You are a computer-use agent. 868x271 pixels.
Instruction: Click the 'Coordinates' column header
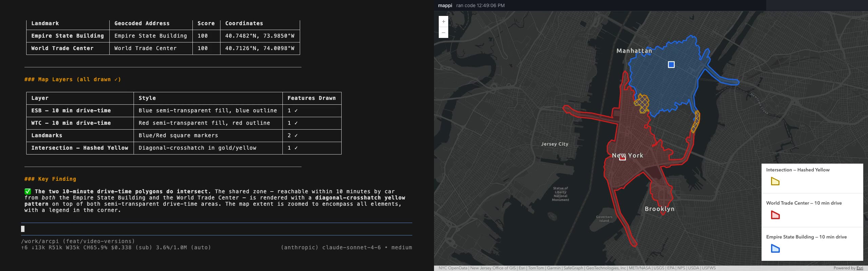[244, 23]
